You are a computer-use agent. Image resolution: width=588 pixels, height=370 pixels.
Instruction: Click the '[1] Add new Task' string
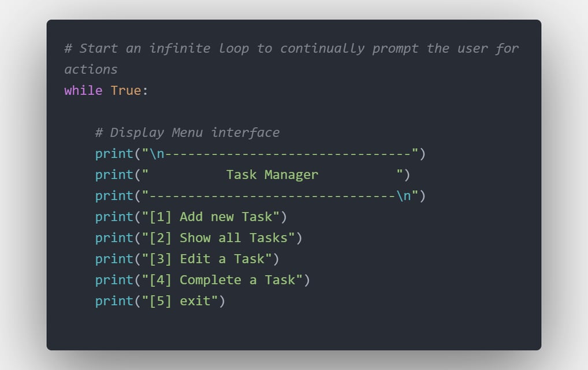click(211, 217)
